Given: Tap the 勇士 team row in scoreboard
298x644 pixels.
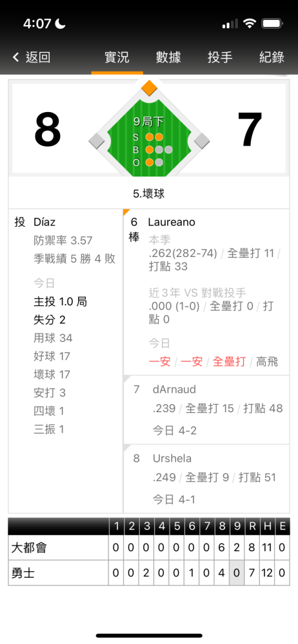Looking at the screenshot, I should 149,573.
